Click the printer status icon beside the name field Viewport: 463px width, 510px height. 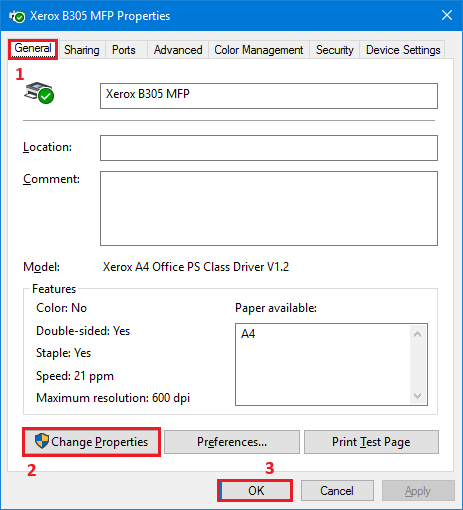click(x=39, y=93)
